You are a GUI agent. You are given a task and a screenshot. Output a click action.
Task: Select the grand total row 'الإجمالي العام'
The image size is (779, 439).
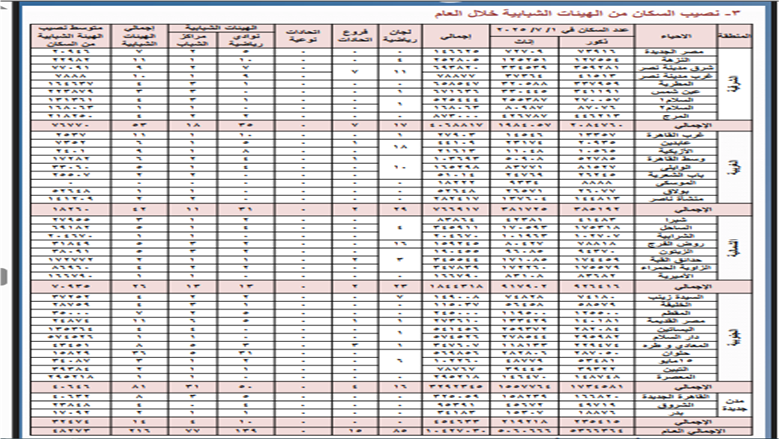(x=391, y=431)
